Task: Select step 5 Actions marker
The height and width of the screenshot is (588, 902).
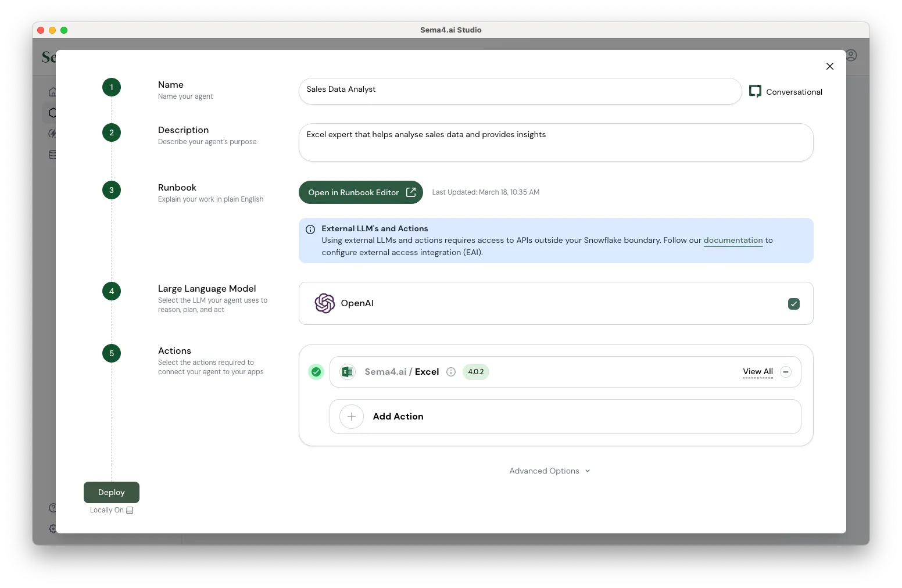Action: tap(112, 353)
